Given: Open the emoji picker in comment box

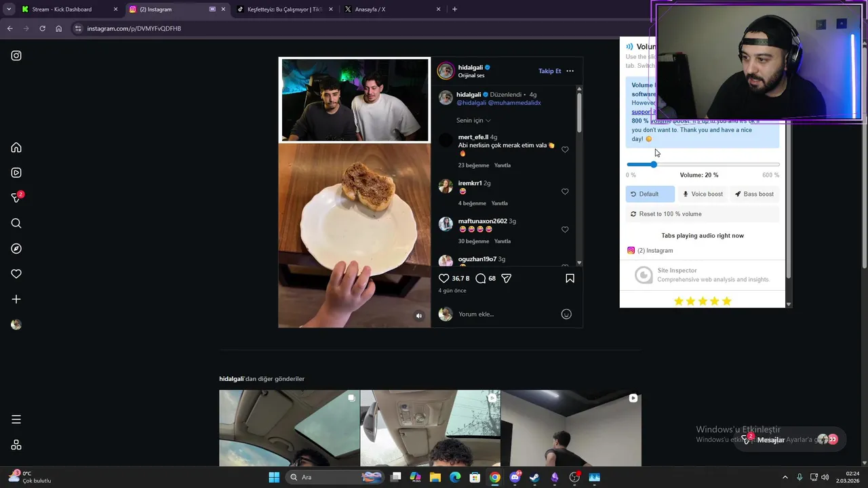Looking at the screenshot, I should click(x=566, y=314).
